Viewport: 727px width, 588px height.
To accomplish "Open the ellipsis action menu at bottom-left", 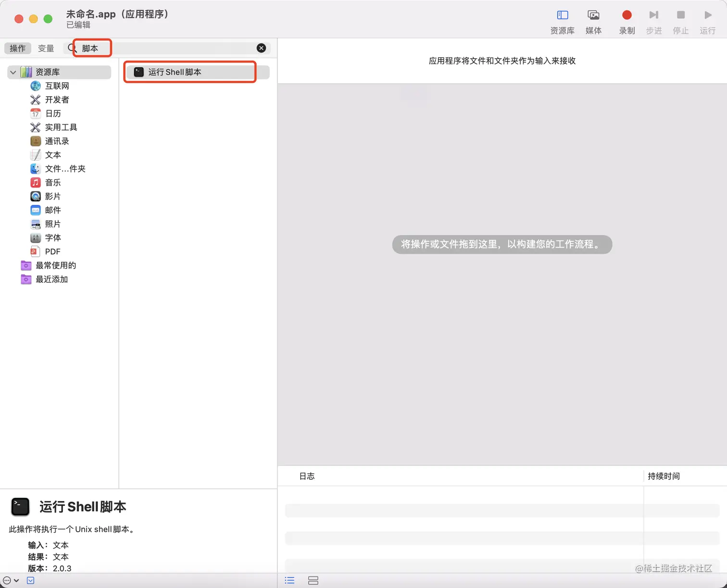I will [x=11, y=580].
